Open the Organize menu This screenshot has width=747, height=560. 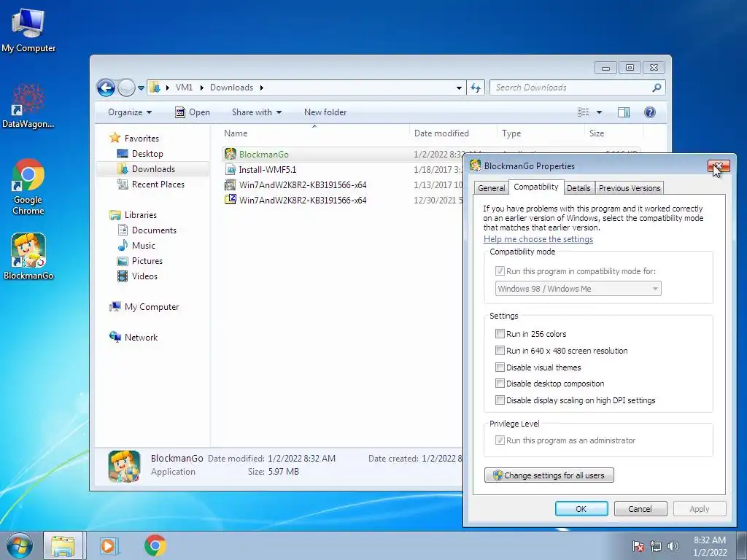[x=130, y=112]
